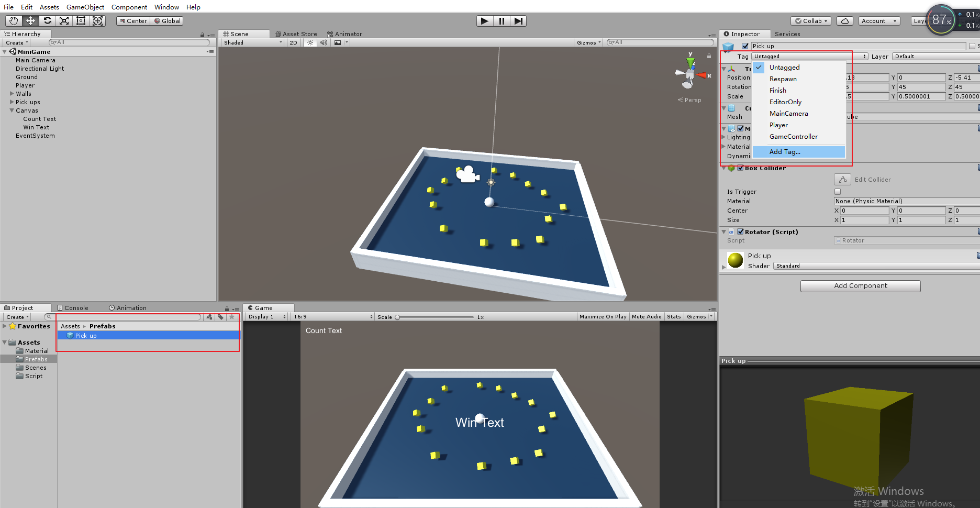Expand the Walls hierarchy item

tap(12, 94)
